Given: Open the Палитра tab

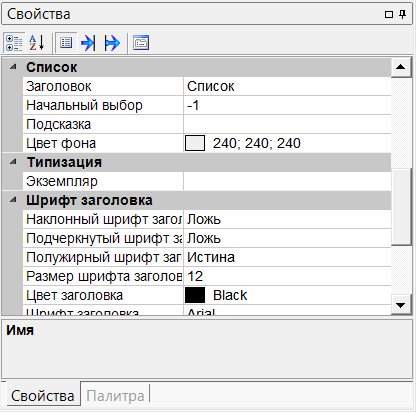Looking at the screenshot, I should (115, 396).
